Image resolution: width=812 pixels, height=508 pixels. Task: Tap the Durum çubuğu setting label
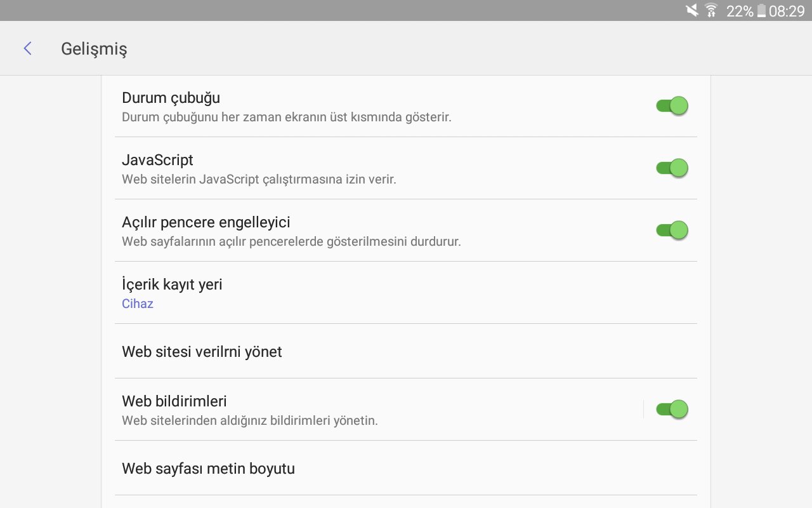171,98
